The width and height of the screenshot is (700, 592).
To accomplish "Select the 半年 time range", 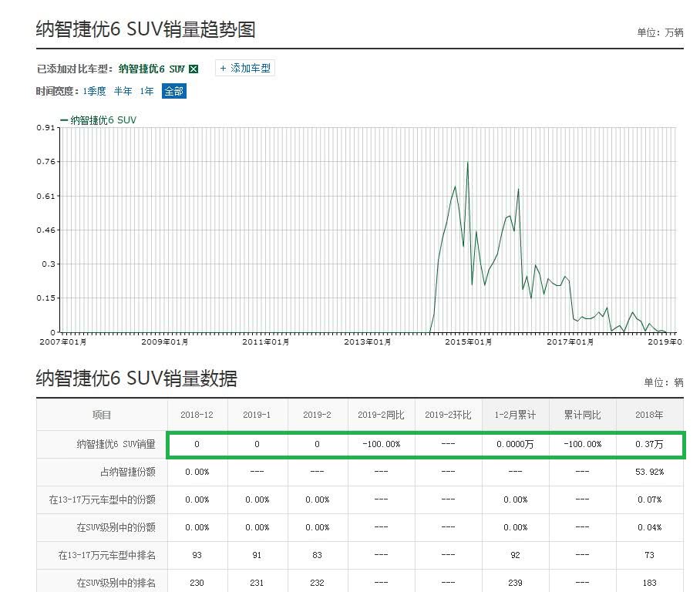I will click(123, 92).
